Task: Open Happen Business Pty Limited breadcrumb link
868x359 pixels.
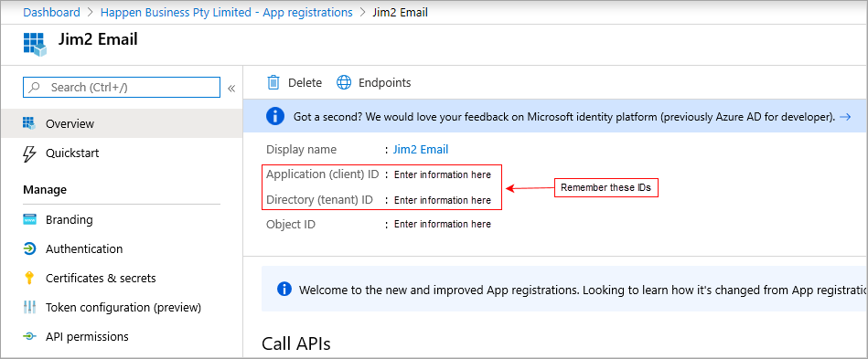Action: (227, 12)
